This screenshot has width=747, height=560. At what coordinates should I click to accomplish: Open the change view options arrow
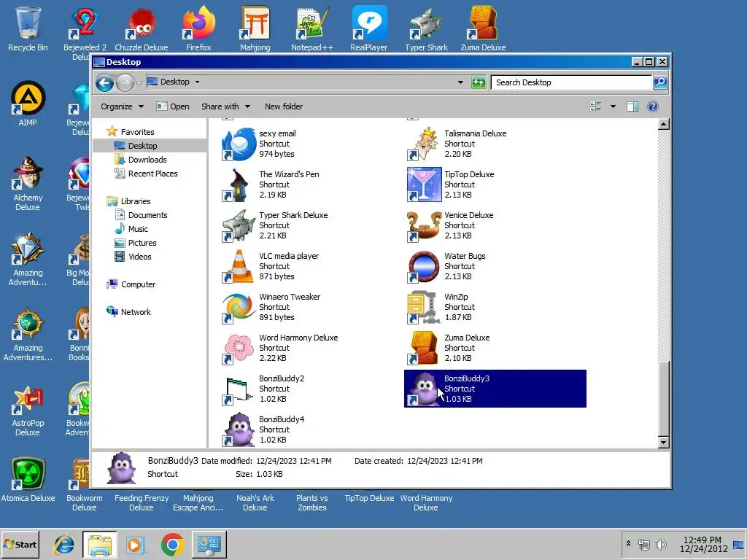point(613,106)
